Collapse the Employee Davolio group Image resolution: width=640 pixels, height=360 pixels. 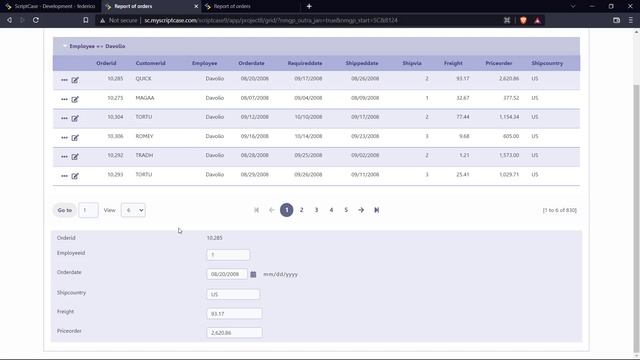point(65,46)
